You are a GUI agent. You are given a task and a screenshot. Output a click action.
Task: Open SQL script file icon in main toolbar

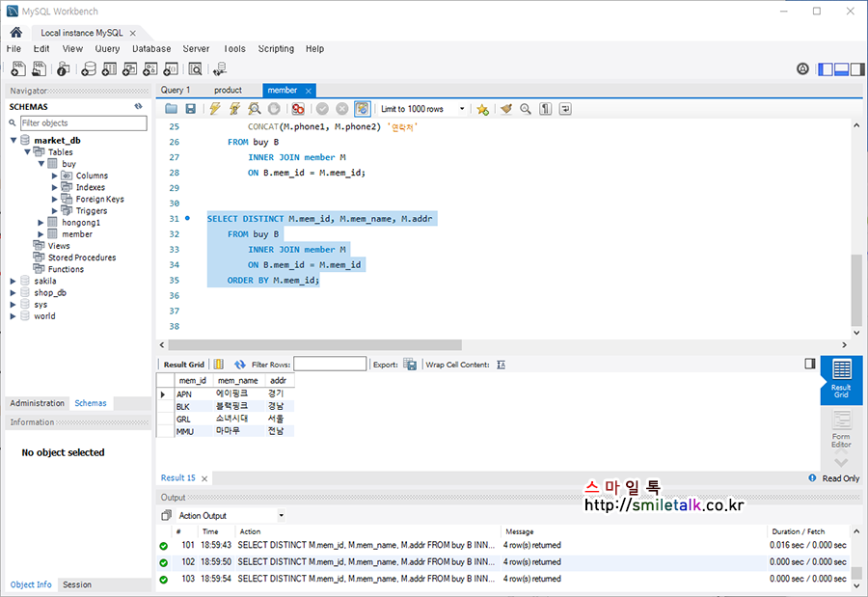coord(39,68)
